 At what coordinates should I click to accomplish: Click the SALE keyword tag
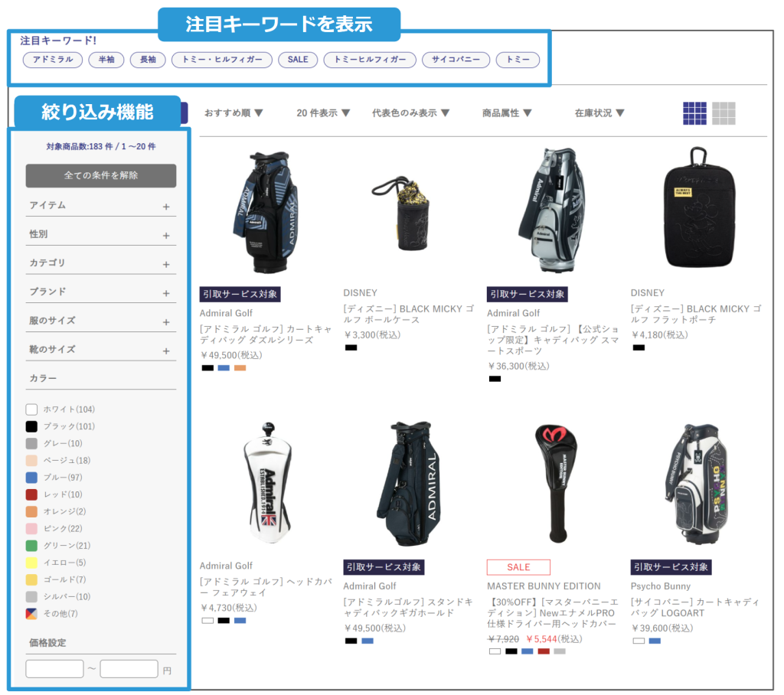pyautogui.click(x=298, y=60)
